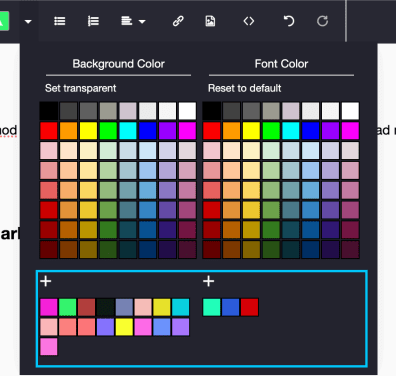Click the color picker dropdown arrow
Image resolution: width=396 pixels, height=376 pixels.
[x=28, y=22]
